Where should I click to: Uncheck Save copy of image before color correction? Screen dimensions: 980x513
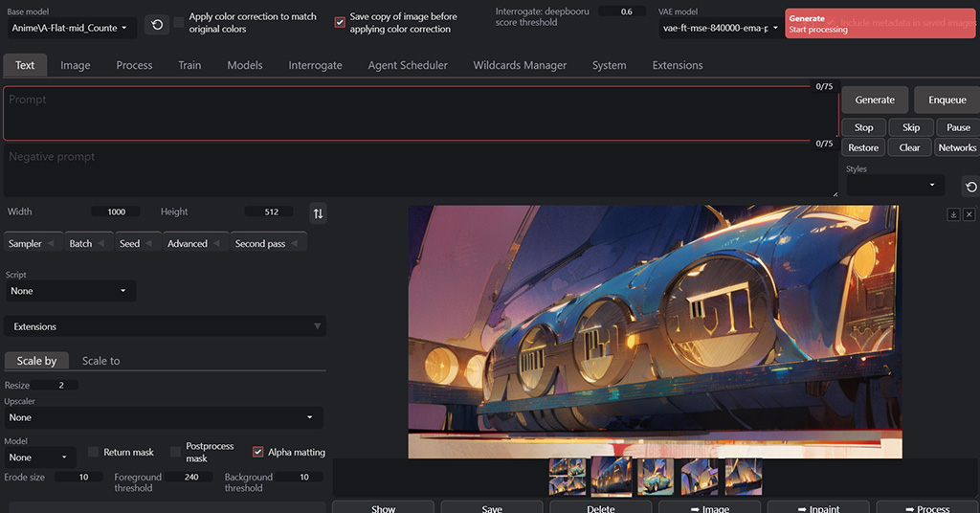tap(340, 22)
